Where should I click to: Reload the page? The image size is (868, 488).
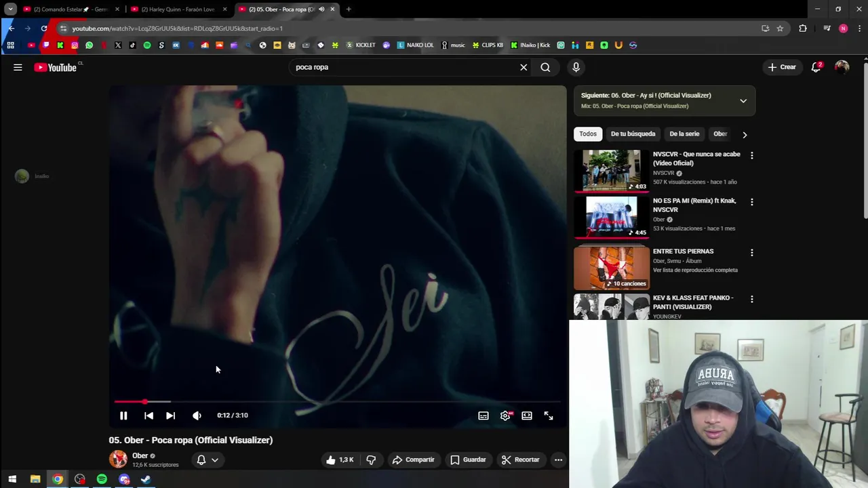coord(44,28)
